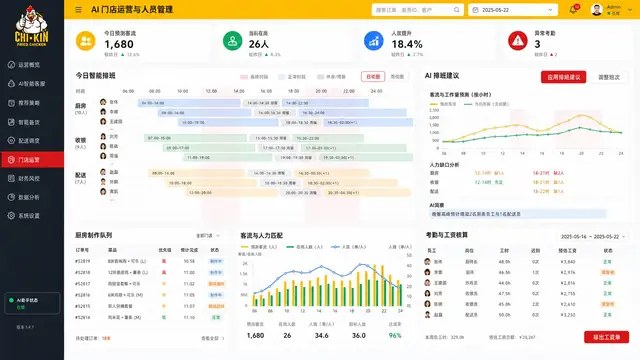Open the 全部门店 store filter dropdown
This screenshot has width=640, height=360.
[x=208, y=236]
